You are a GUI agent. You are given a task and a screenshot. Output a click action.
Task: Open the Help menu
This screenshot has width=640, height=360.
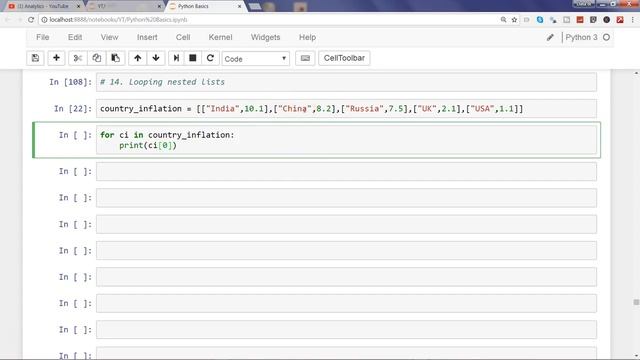tap(307, 37)
